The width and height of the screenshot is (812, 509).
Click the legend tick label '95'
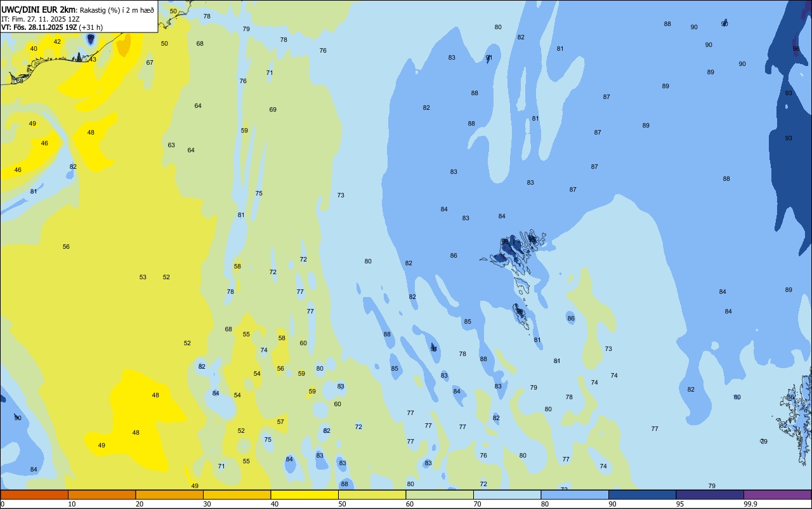click(x=680, y=504)
